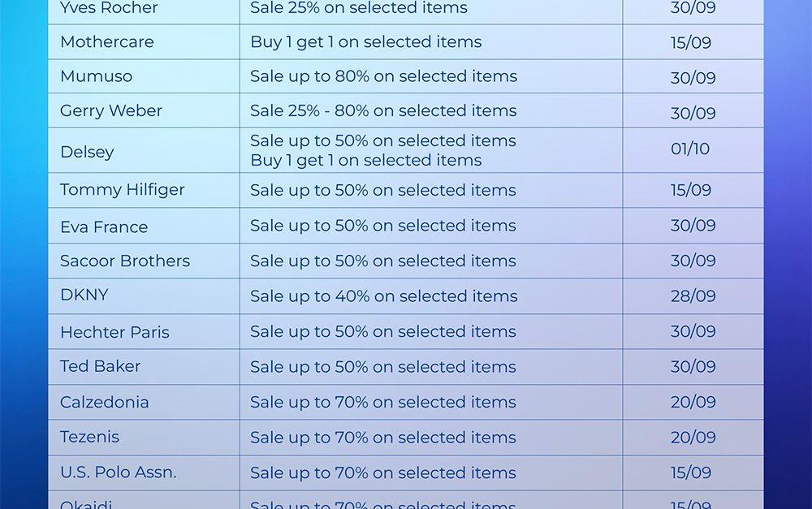812x509 pixels.
Task: Select the Hechter Paris brand name
Action: 114,332
